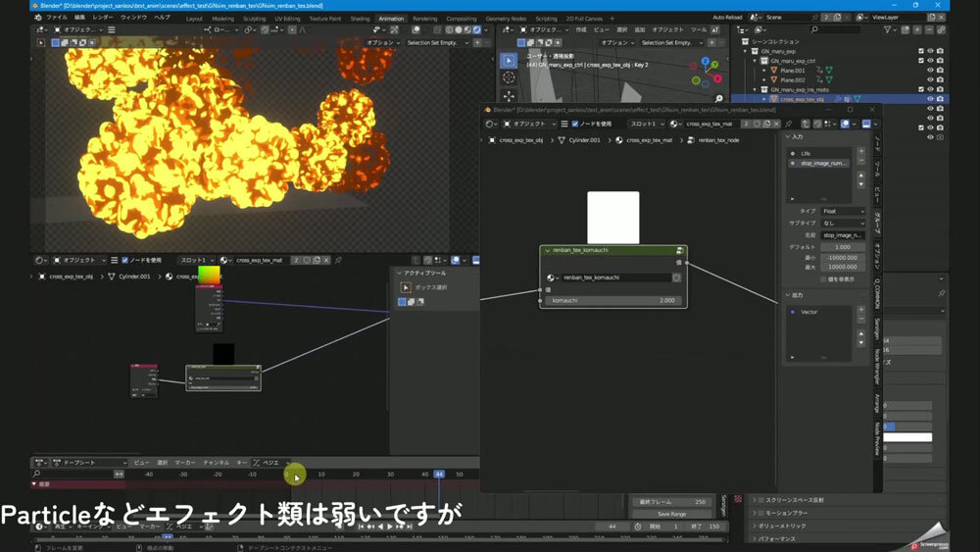Open the レンダー menu in top bar
Viewport: 980px width, 552px height.
pos(103,18)
